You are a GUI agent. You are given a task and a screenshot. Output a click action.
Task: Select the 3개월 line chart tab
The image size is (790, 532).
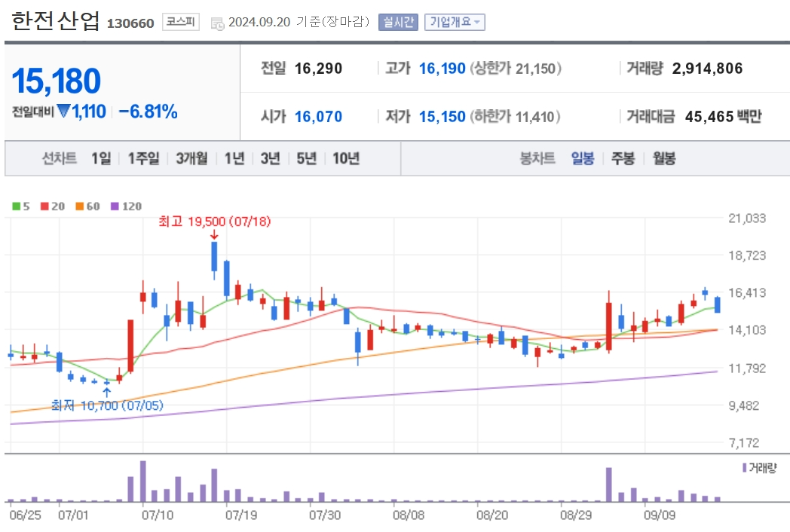pos(191,159)
